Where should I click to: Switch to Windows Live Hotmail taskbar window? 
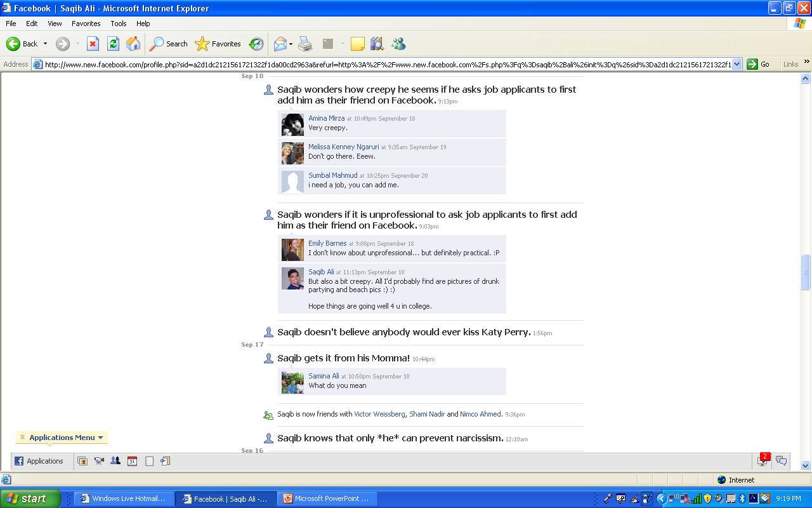(x=123, y=498)
